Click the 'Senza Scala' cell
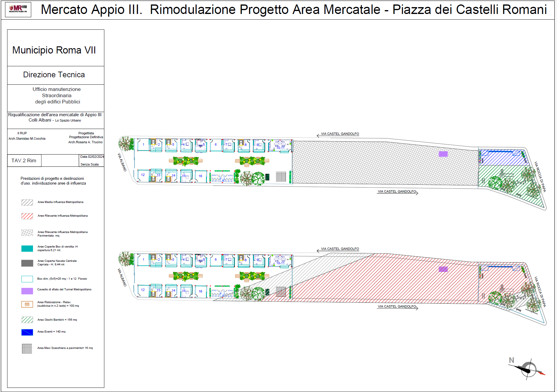Image resolution: width=557 pixels, height=392 pixels. pos(89,164)
